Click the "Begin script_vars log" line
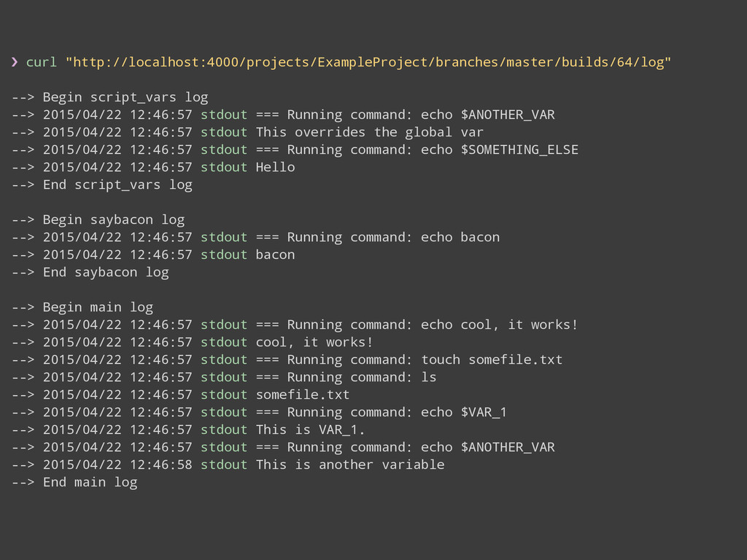Viewport: 747px width, 560px height. pyautogui.click(x=109, y=97)
